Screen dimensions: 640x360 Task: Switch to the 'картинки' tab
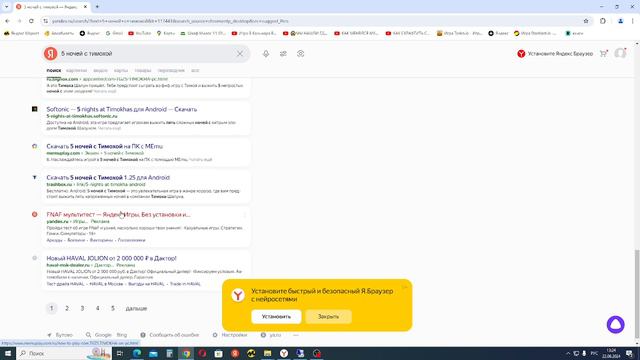click(x=76, y=70)
